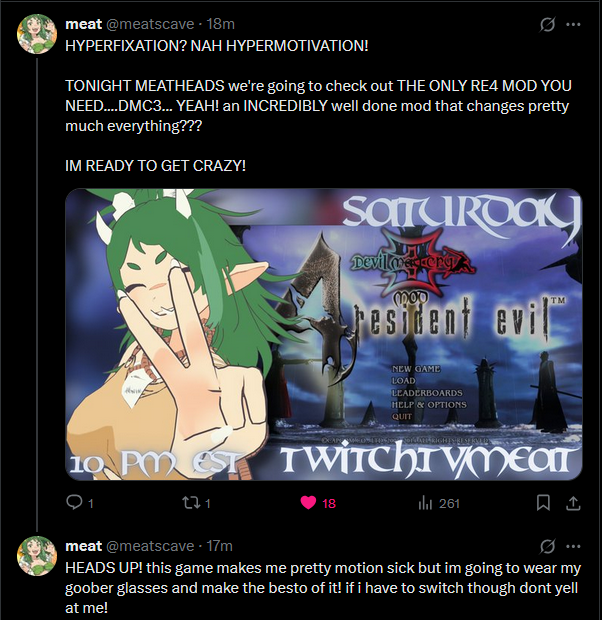Click the Grok slashed-circle icon on first tweet
Viewport: 602px width, 620px height.
[547, 25]
